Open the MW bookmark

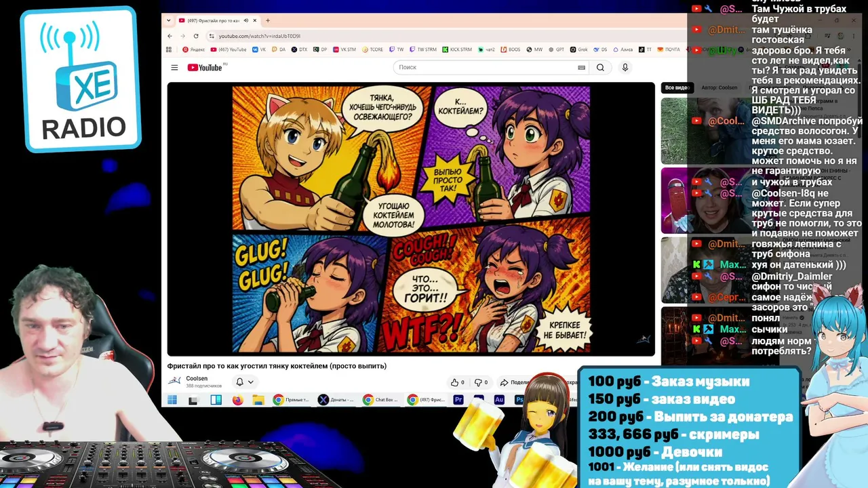pos(534,49)
